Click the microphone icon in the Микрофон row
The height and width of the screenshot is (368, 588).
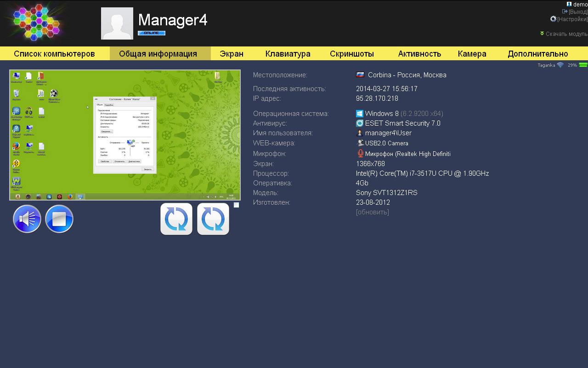[x=360, y=154]
